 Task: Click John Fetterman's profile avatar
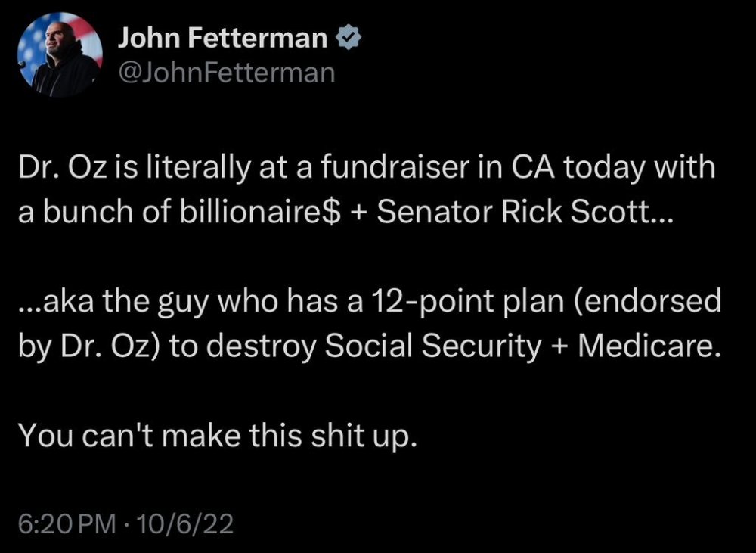[x=60, y=53]
